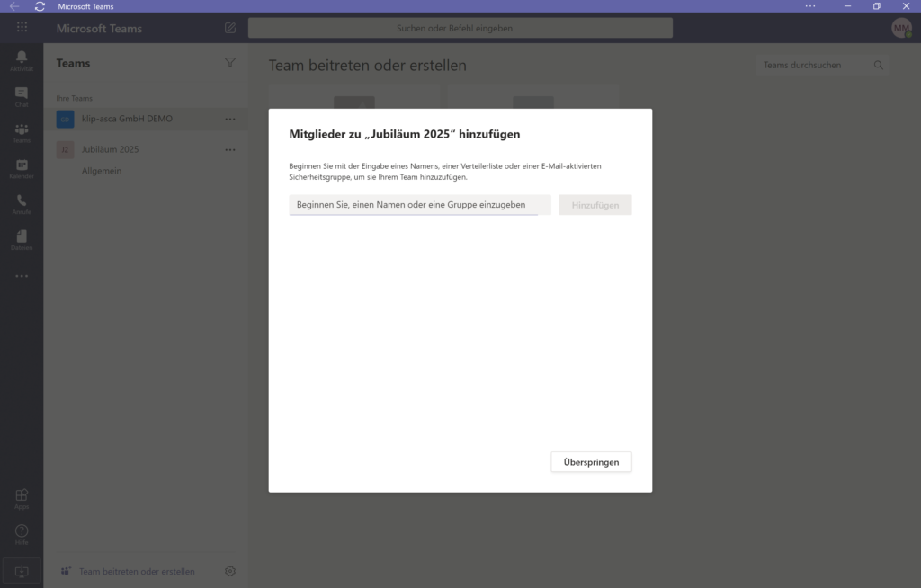Click the Team beitreten oder erstellen heading
Screen dimensions: 921x588
click(368, 66)
